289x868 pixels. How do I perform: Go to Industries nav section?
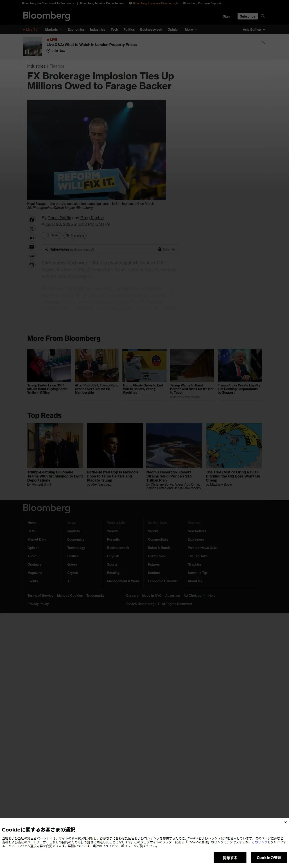coord(97,30)
